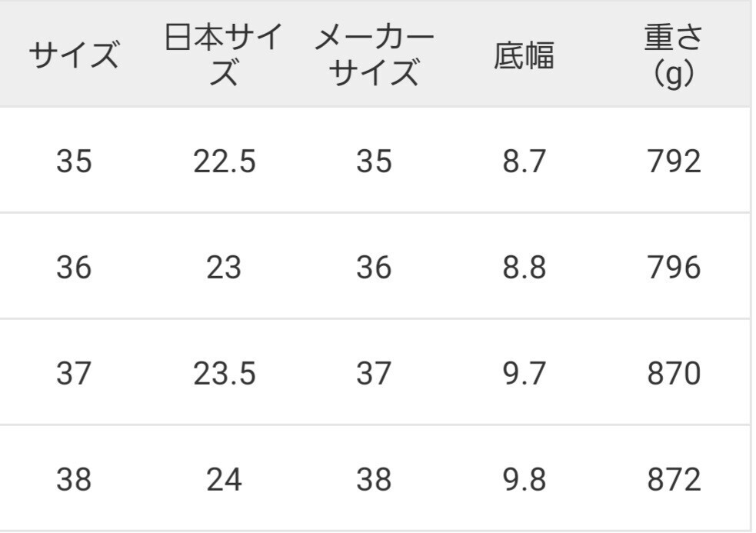Click the 日本サイズ column header
Viewport: 756px width, 533px height.
click(224, 55)
